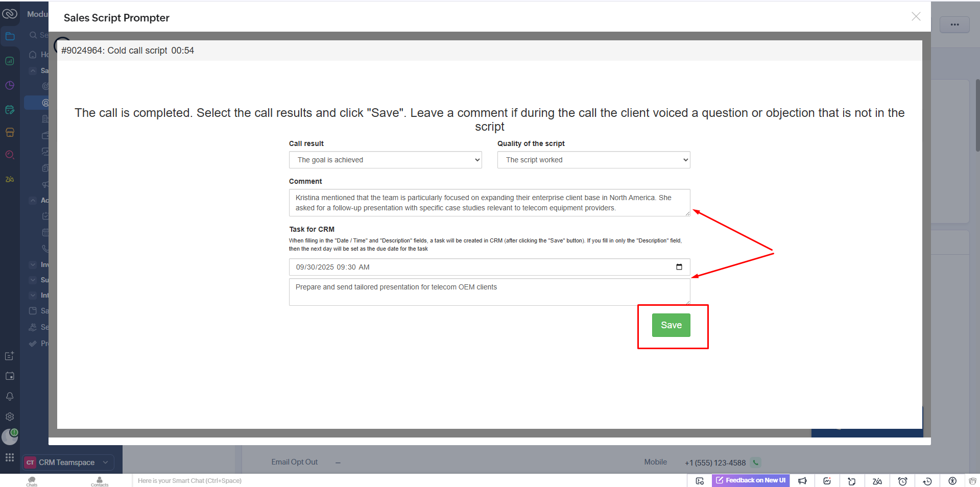Open the Contacts tab in bottom bar
The height and width of the screenshot is (487, 980).
[x=100, y=481]
